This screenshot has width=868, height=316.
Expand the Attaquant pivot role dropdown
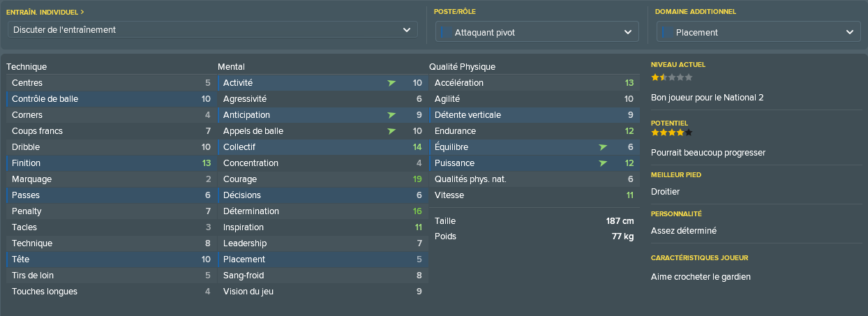pos(537,32)
